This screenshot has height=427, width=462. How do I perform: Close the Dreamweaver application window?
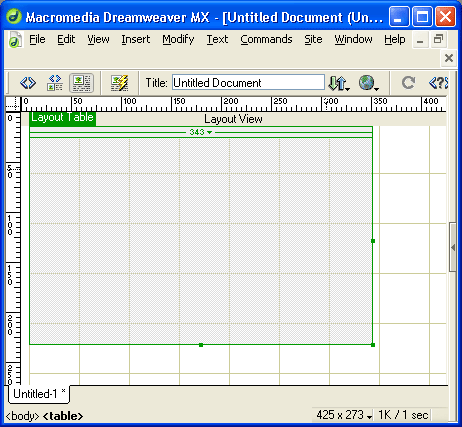coord(445,17)
